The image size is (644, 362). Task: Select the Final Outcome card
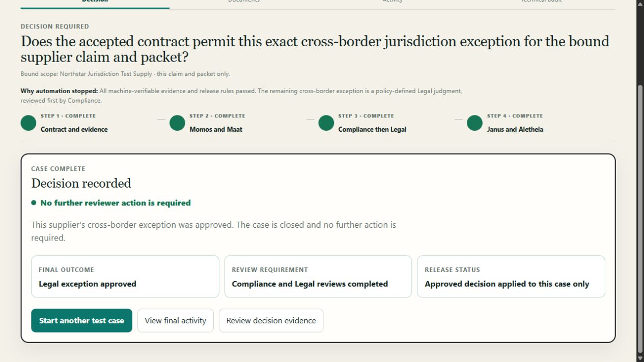125,277
